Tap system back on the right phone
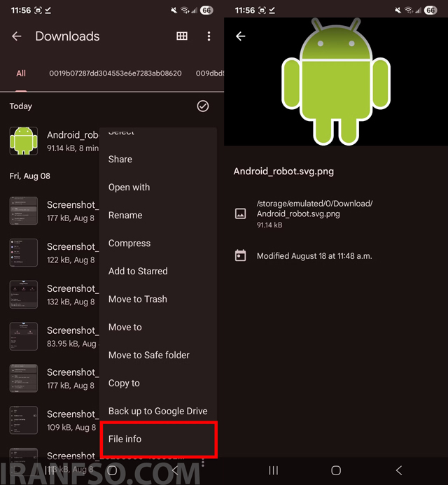 [x=399, y=470]
